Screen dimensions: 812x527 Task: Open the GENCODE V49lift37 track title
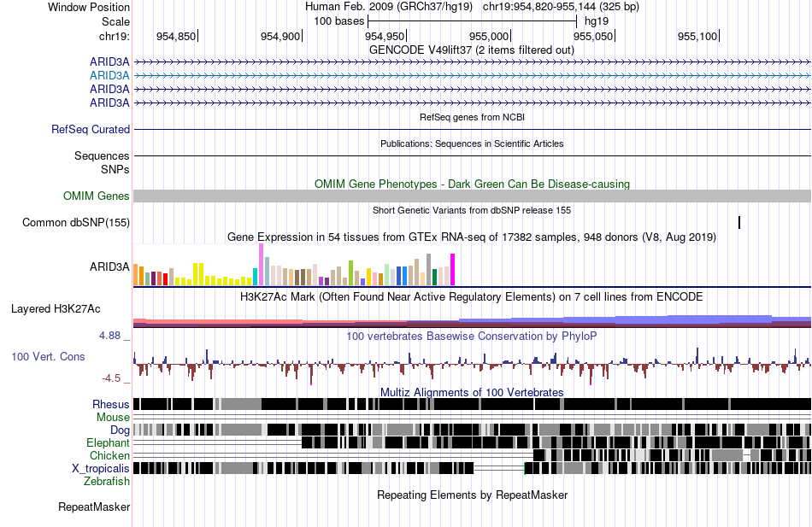(471, 50)
